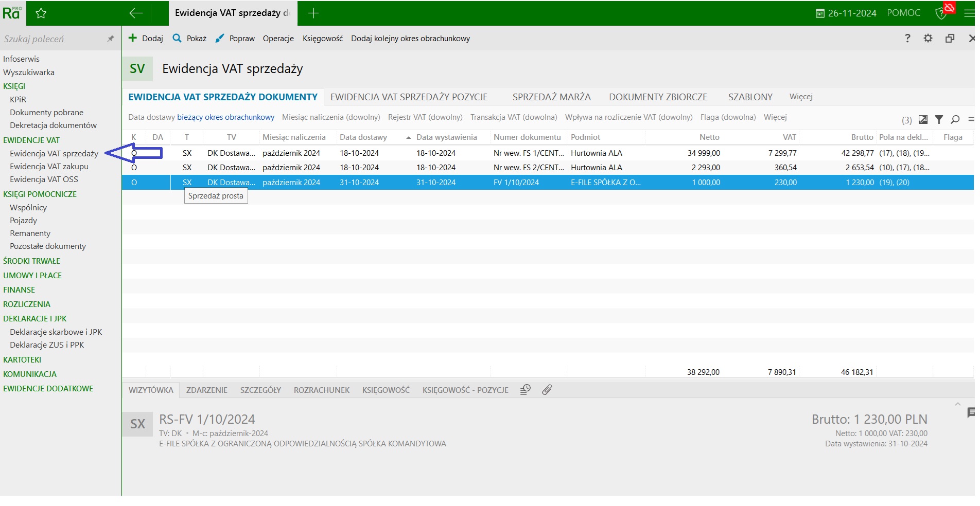The image size is (980, 506).
Task: Expand the KARTOTEKI section
Action: 22,360
